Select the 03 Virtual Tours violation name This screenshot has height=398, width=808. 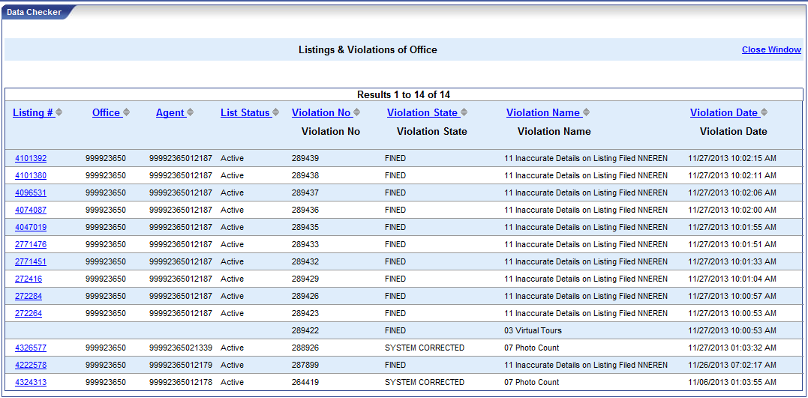533,330
